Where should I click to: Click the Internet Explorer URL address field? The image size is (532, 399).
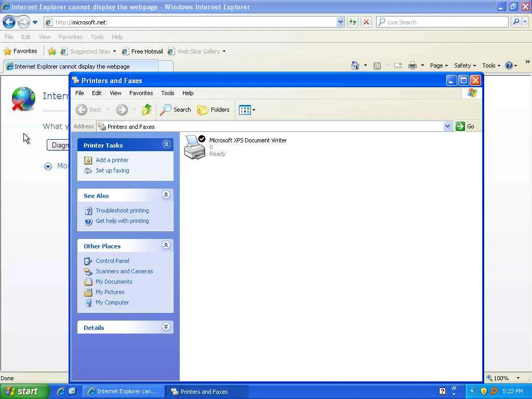[x=190, y=22]
